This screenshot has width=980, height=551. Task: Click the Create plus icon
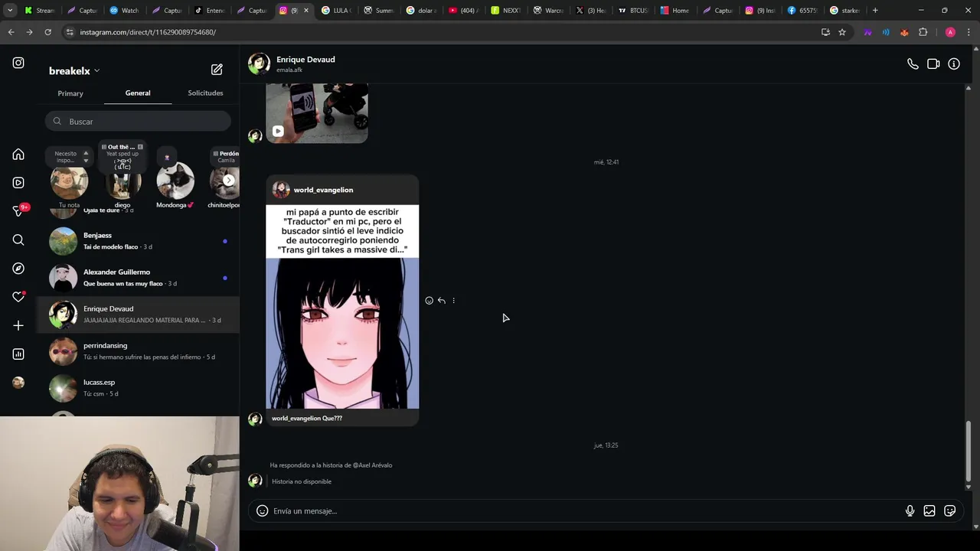coord(18,326)
